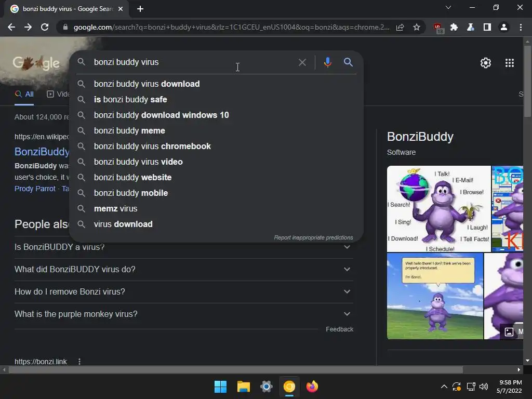Choose the 'bonzi buddy website' suggestion
This screenshot has height=399, width=532.
[x=216, y=178]
